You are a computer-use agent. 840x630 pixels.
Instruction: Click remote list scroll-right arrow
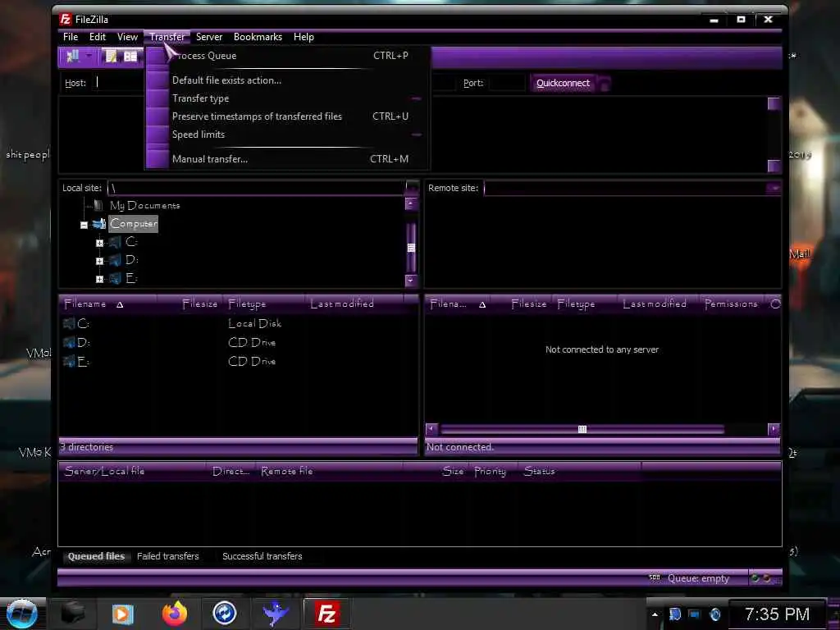click(x=774, y=429)
